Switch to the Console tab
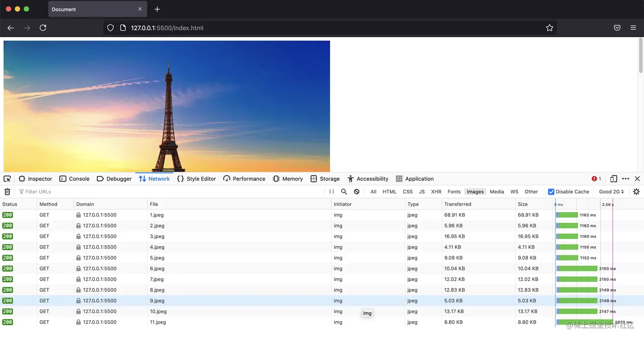 [x=75, y=179]
